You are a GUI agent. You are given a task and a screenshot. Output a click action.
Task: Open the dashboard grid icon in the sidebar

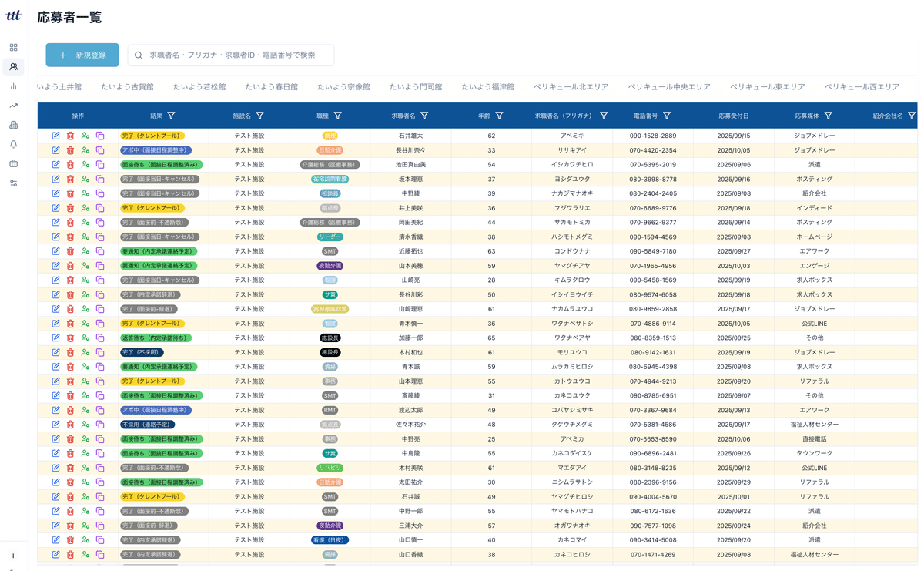pyautogui.click(x=13, y=48)
